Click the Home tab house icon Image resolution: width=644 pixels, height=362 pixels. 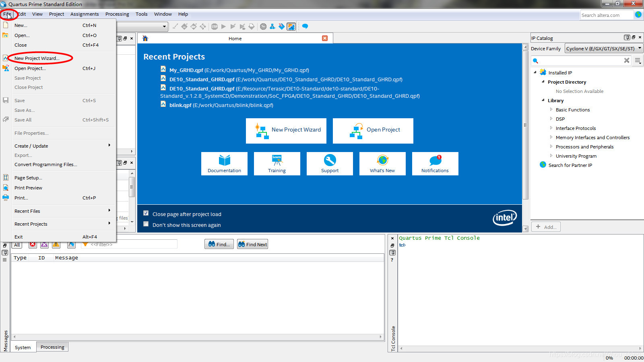[x=145, y=38]
